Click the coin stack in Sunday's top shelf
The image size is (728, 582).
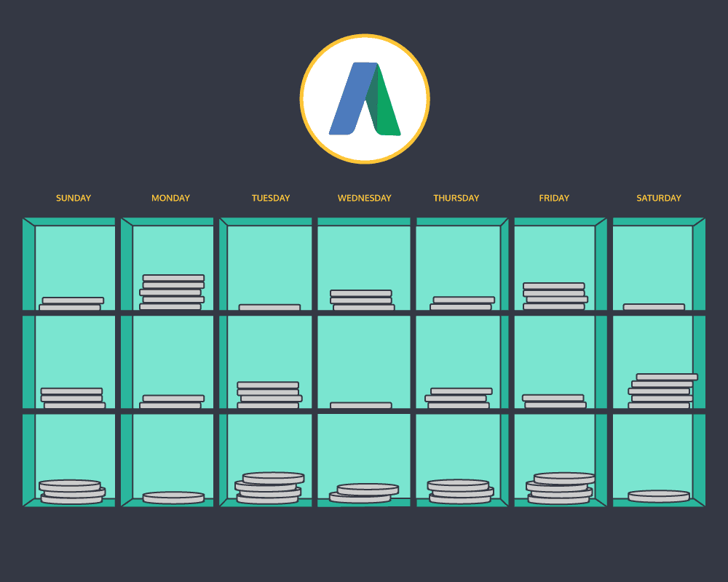coord(71,304)
